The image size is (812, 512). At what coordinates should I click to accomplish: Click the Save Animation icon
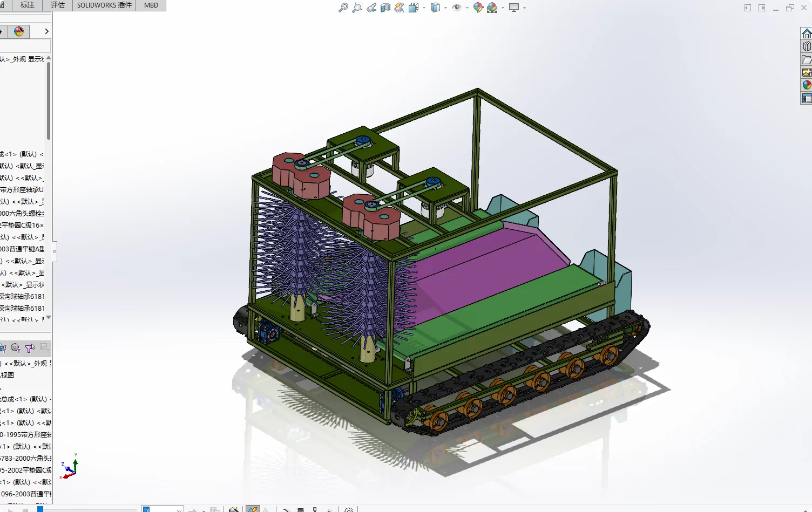pos(215,509)
